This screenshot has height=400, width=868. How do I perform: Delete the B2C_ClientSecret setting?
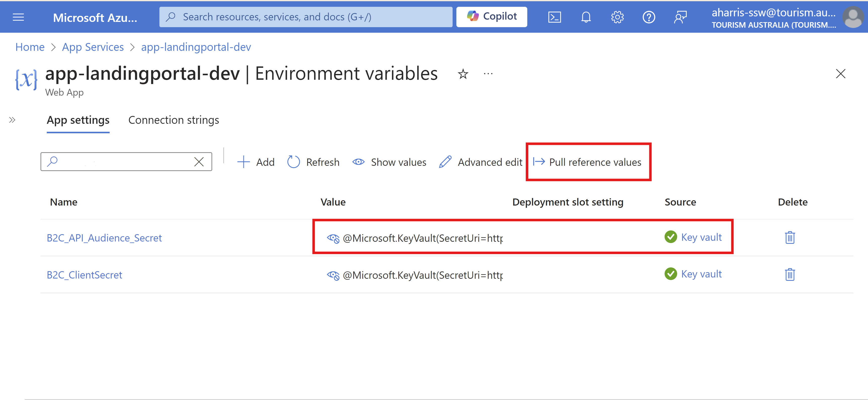click(x=790, y=274)
